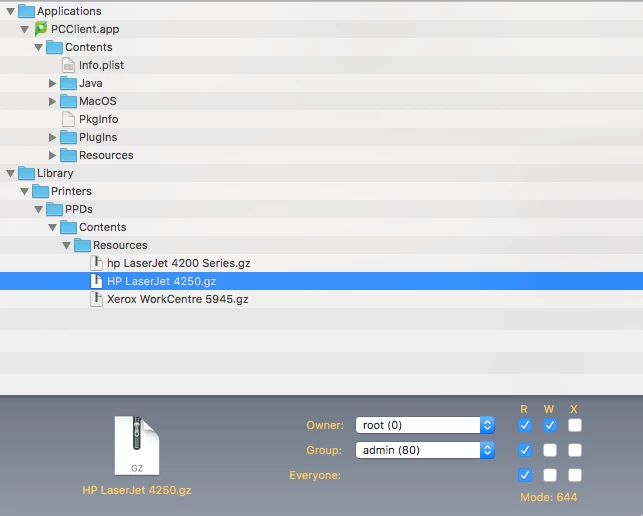Click the PCClient.app row label
Viewport: 643px width, 516px height.
click(x=85, y=29)
